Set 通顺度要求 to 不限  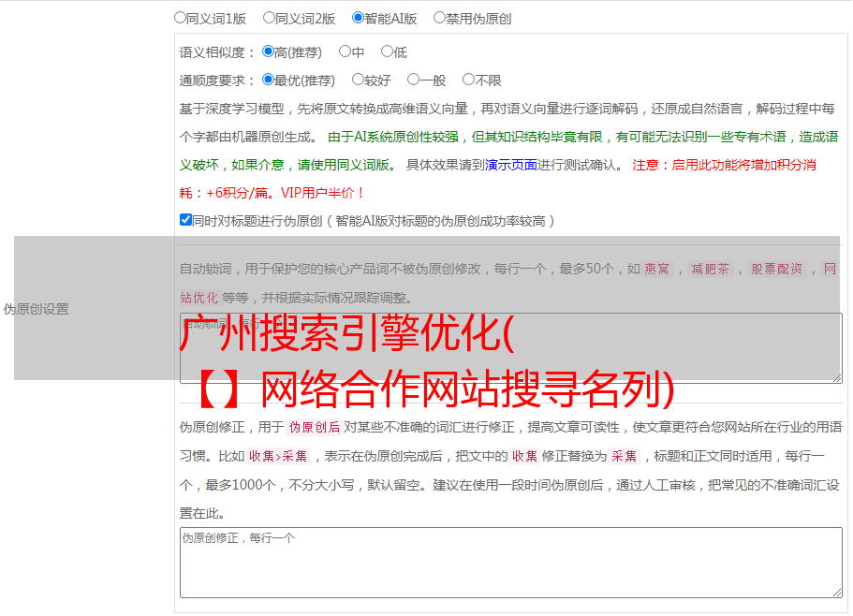468,80
